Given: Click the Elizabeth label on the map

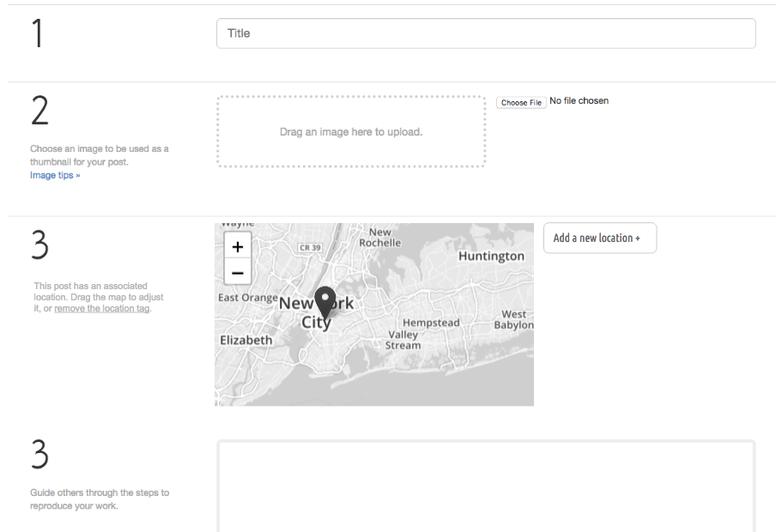Looking at the screenshot, I should 246,341.
